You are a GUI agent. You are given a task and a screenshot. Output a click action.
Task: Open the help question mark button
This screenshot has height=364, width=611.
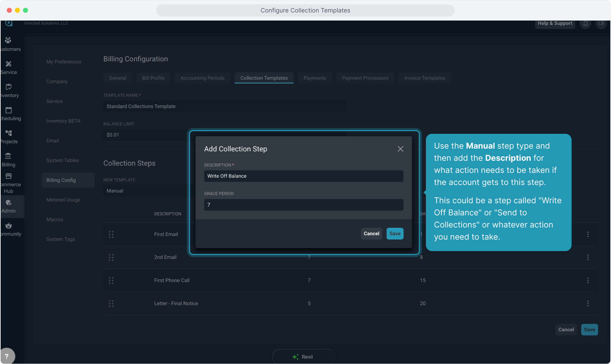pyautogui.click(x=7, y=356)
